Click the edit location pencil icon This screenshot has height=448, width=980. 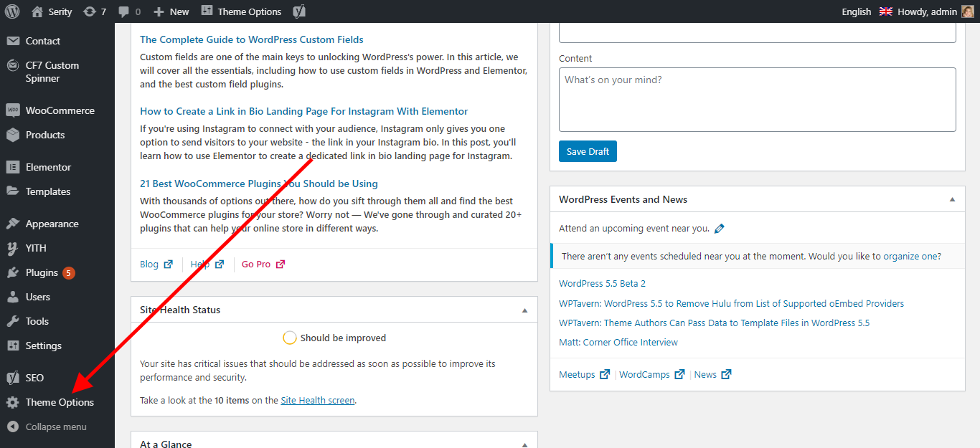pyautogui.click(x=720, y=229)
